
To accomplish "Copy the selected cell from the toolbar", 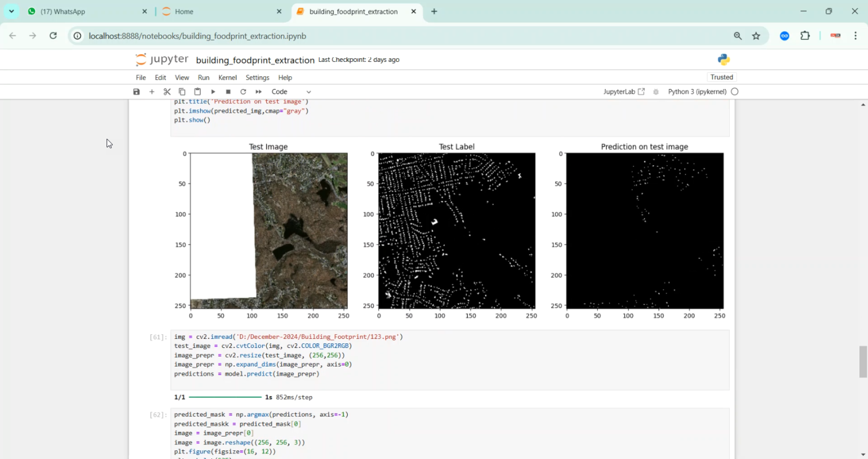I will [182, 92].
